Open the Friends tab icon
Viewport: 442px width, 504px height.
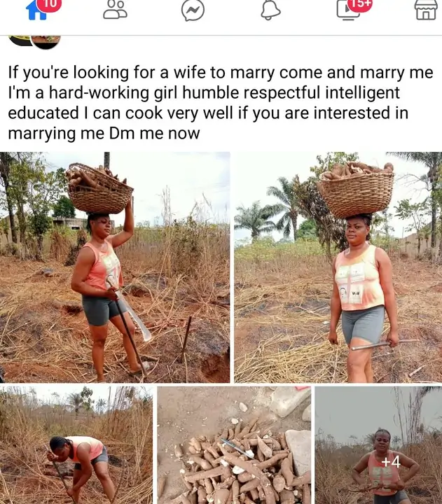coord(115,9)
